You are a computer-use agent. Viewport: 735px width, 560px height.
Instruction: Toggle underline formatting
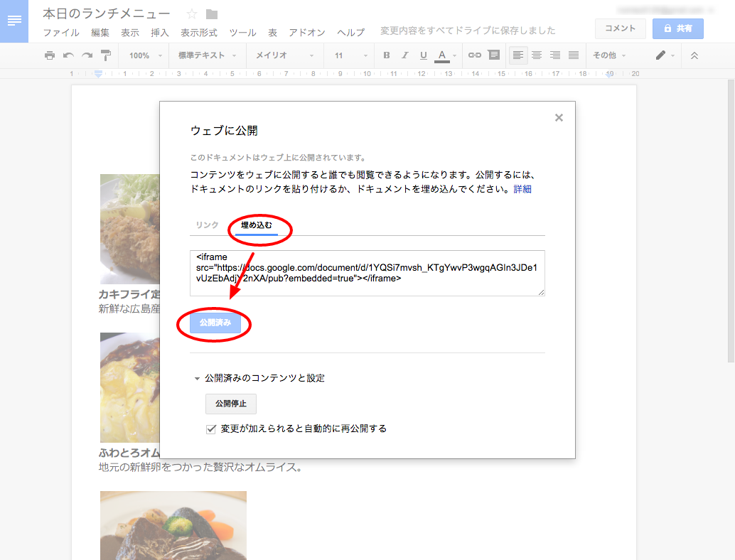point(423,55)
